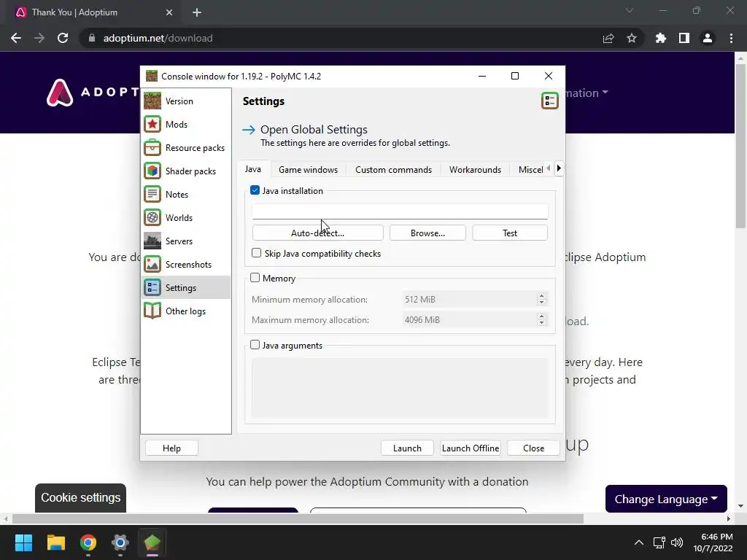Switch to the Custom commands tab
Viewport: 747px width, 560px height.
tap(393, 169)
